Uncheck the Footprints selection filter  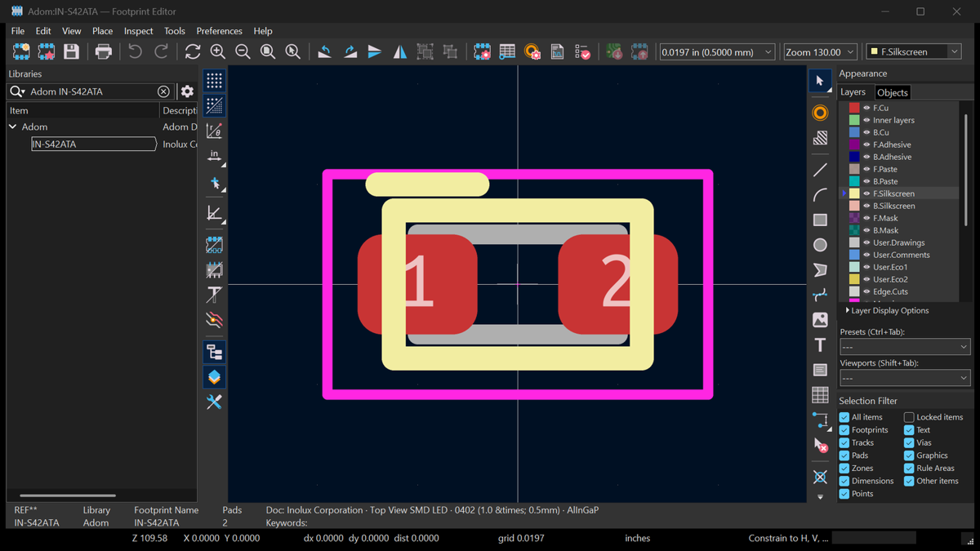tap(844, 429)
